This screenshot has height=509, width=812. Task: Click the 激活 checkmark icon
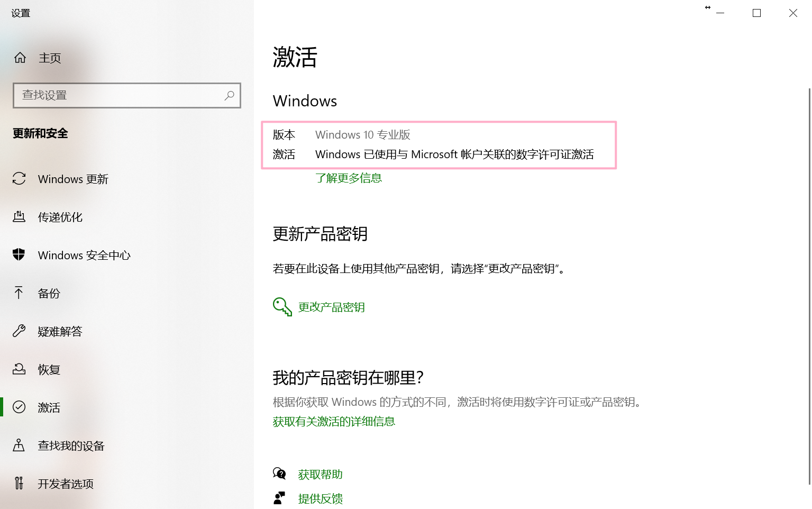[x=19, y=407]
